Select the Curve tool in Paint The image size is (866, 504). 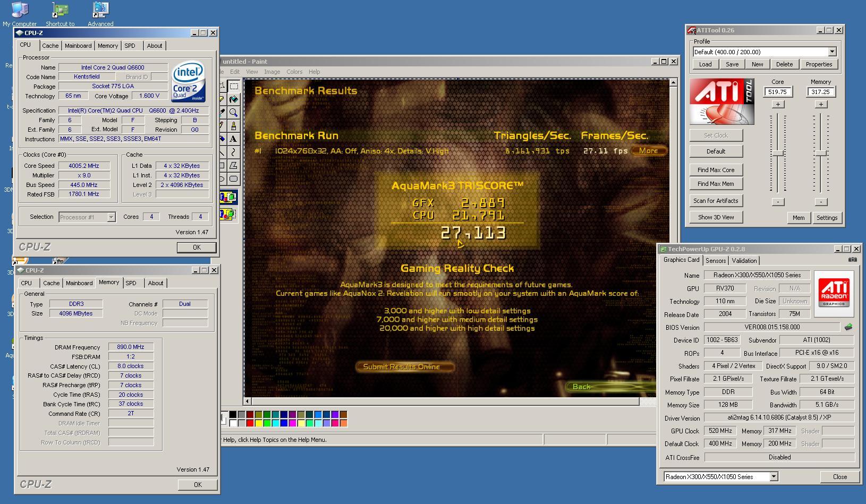[x=234, y=152]
